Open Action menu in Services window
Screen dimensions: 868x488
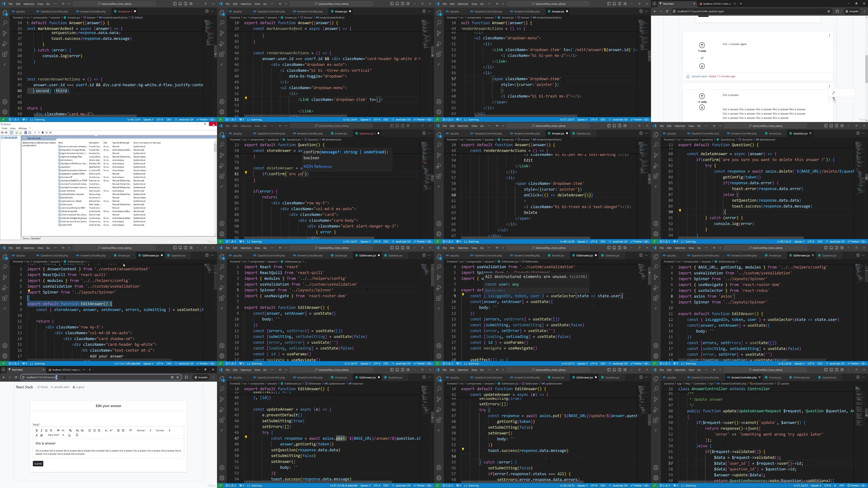pyautogui.click(x=13, y=128)
